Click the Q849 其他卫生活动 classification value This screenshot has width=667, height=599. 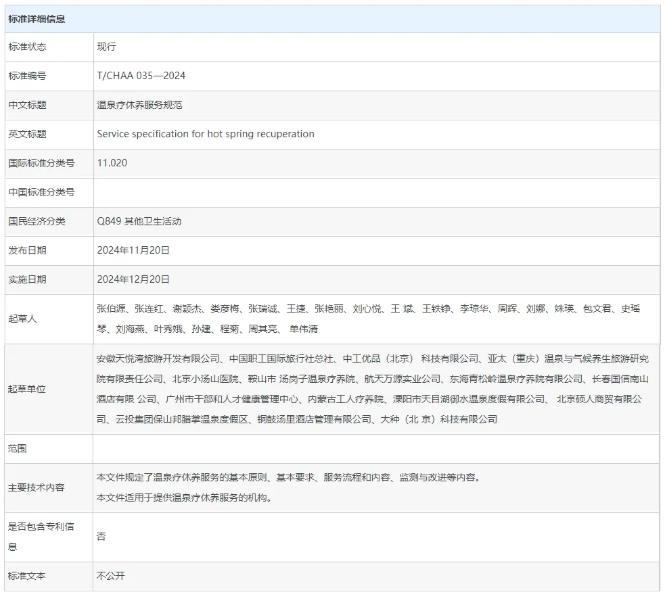tap(139, 221)
